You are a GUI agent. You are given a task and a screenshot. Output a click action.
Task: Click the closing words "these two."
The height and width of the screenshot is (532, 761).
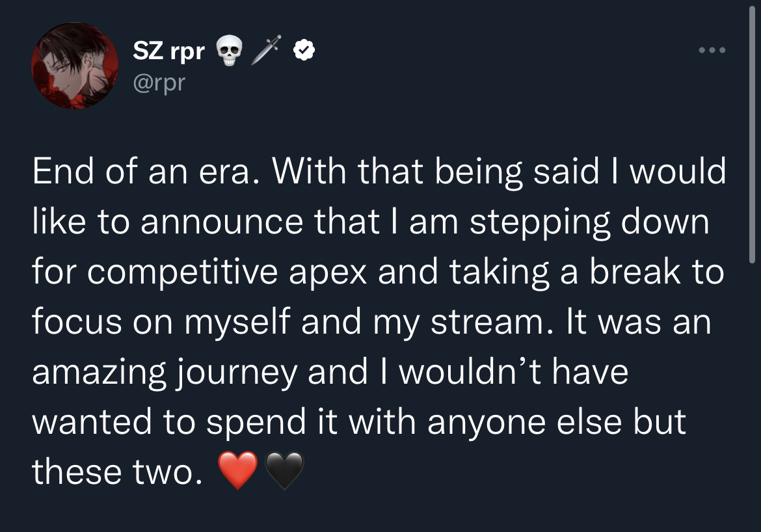click(113, 473)
